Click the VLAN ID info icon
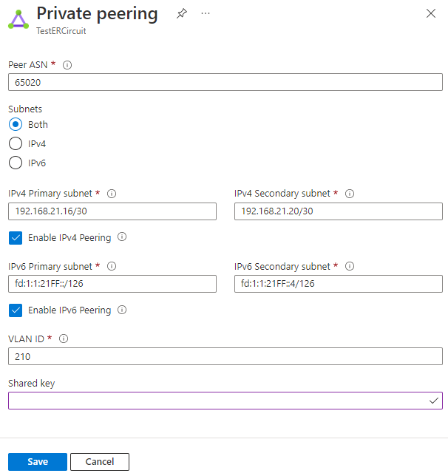The width and height of the screenshot is (448, 476). pyautogui.click(x=64, y=339)
